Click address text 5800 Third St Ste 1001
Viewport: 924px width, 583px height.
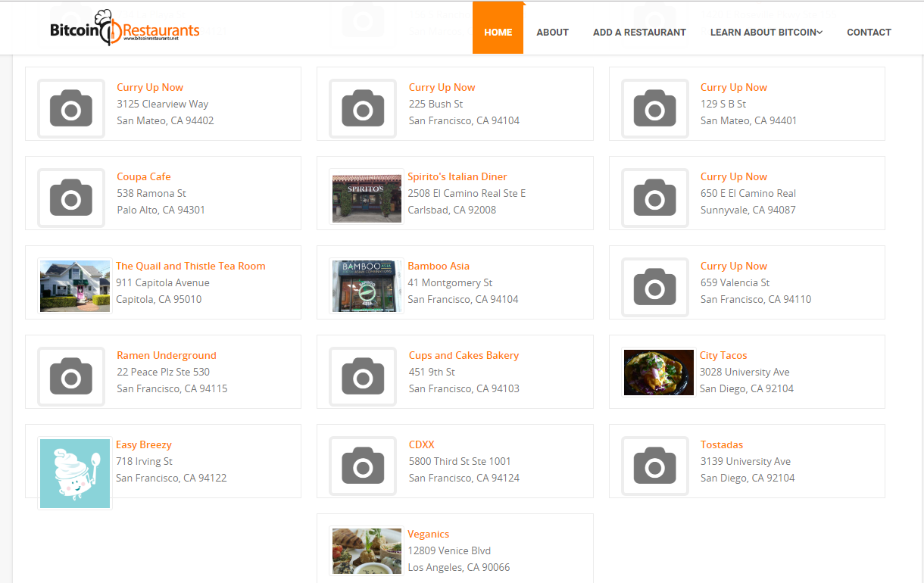point(460,461)
